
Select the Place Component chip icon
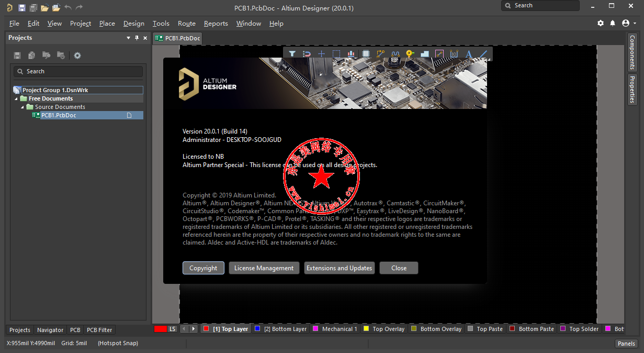(366, 53)
